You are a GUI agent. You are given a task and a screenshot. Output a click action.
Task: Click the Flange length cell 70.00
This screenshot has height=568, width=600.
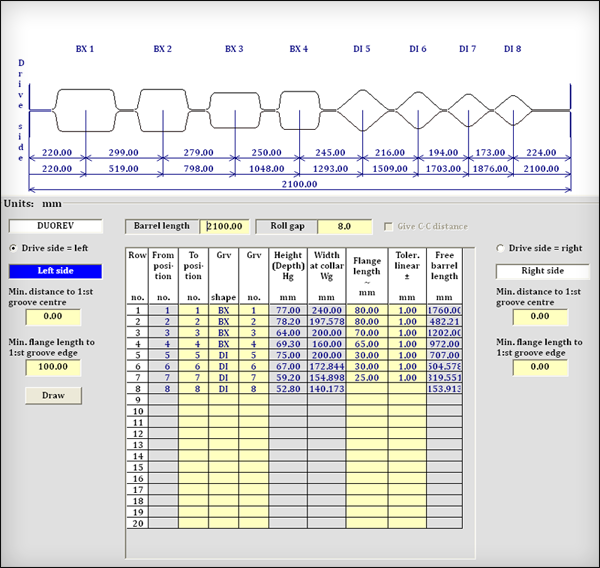tap(367, 333)
